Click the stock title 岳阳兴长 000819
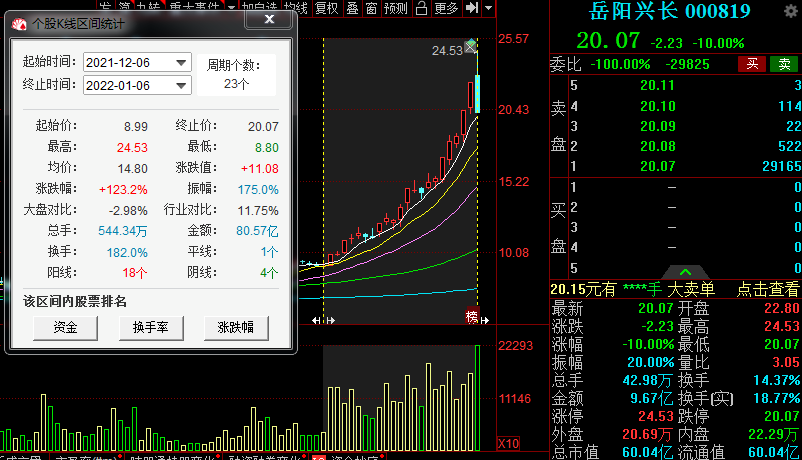 670,11
